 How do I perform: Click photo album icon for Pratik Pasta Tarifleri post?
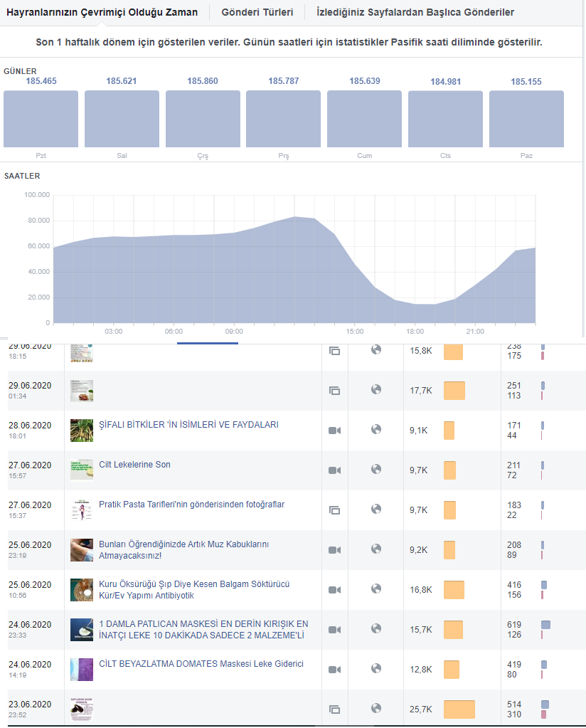point(334,510)
